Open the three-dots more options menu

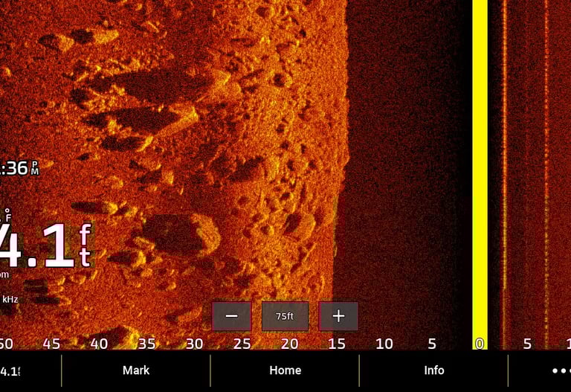point(561,370)
